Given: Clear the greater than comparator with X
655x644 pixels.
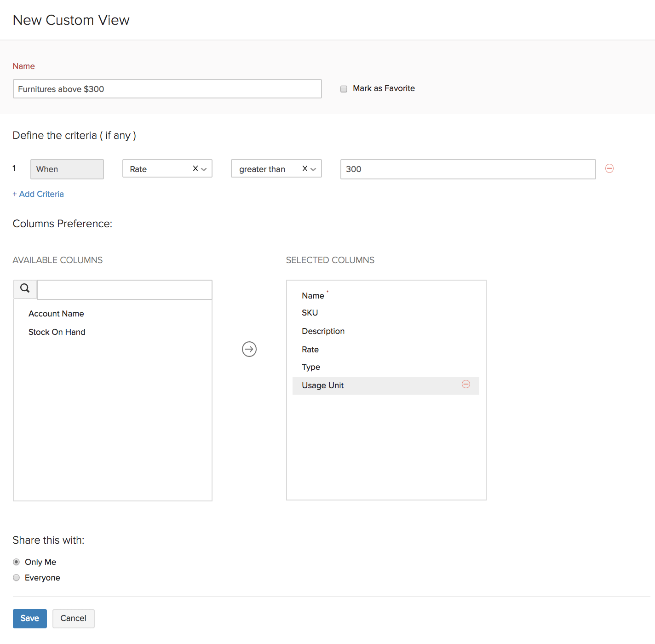Looking at the screenshot, I should 305,169.
